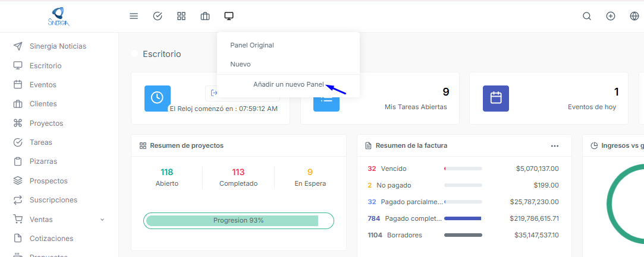Open Mis Tareas Abiertas card
The width and height of the screenshot is (644, 257).
(x=380, y=99)
